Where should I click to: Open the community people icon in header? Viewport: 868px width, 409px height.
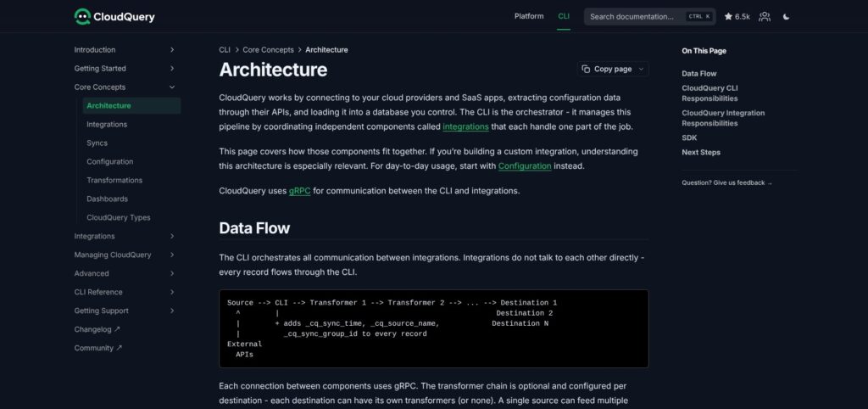[x=765, y=17]
